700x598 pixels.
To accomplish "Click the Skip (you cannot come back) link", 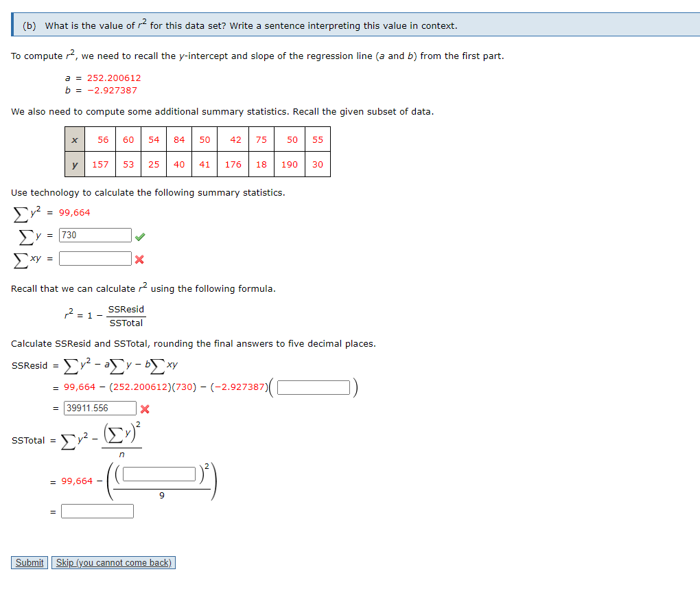I will point(113,562).
